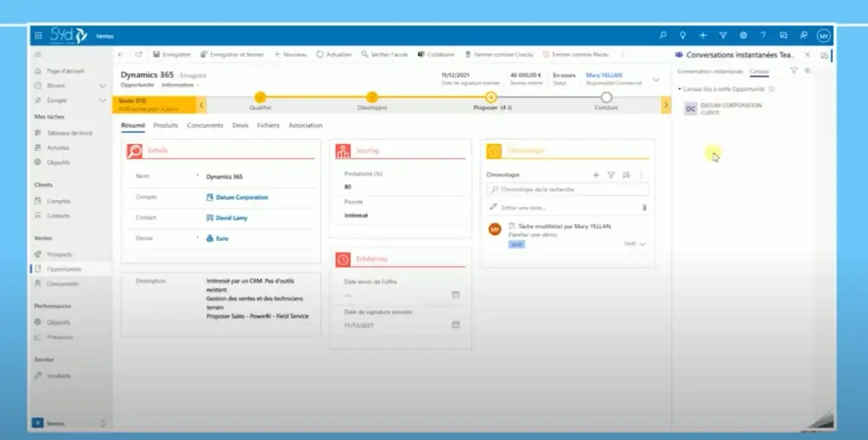Click the search magnifier in top bar

coord(663,35)
